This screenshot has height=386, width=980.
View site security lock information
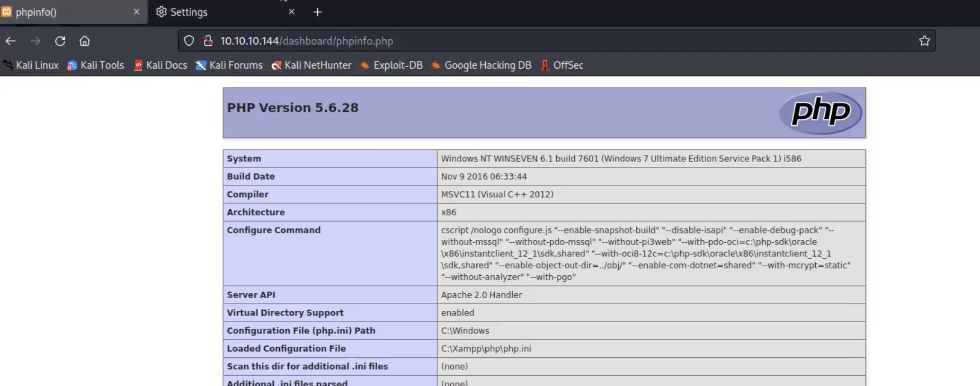208,41
